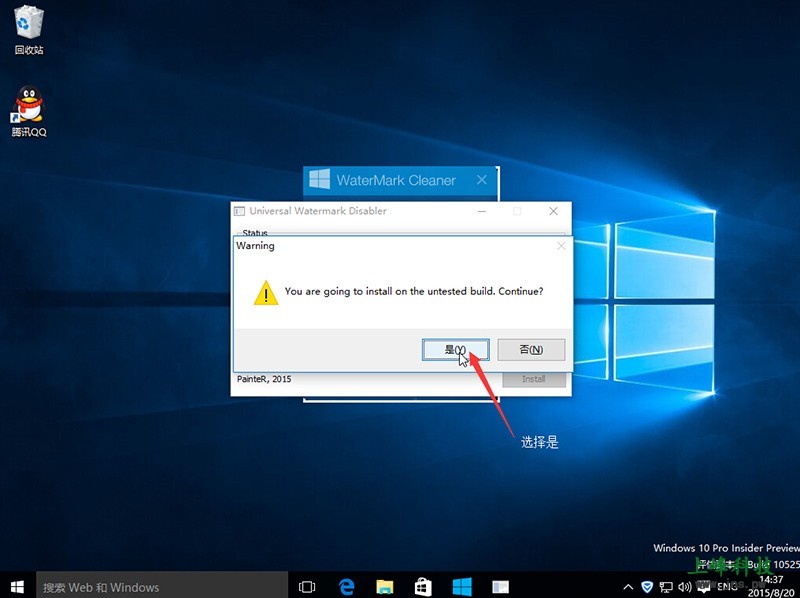The height and width of the screenshot is (598, 800).
Task: Open the Recycle Bin desktop icon
Action: coord(29,30)
